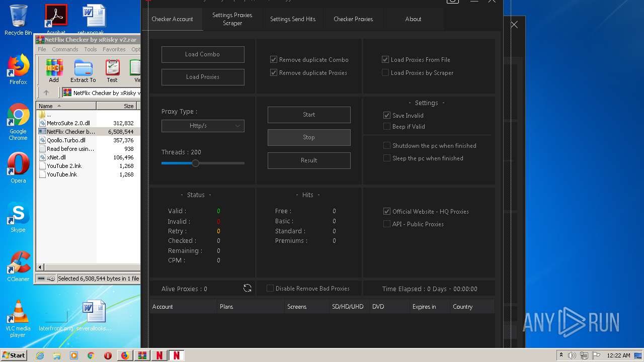The width and height of the screenshot is (644, 362).
Task: Open Windows Media Player from taskbar
Action: pos(74,355)
